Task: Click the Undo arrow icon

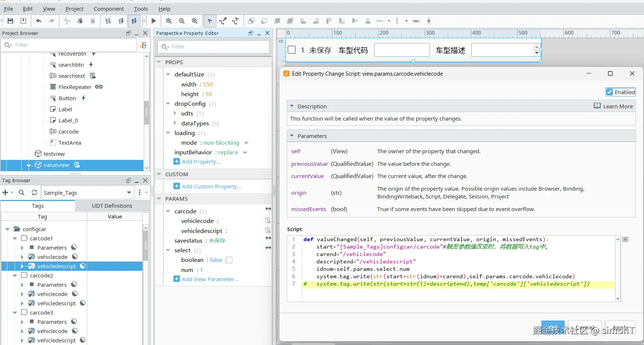Action: (x=39, y=21)
